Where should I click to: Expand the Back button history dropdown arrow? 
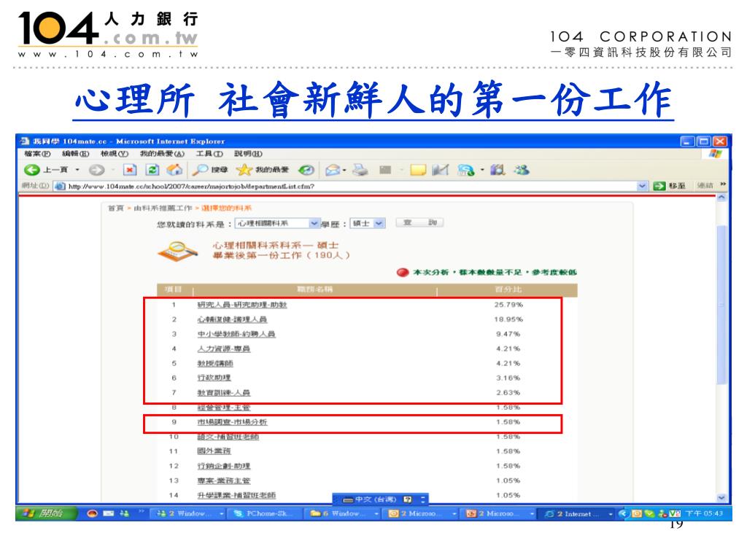pyautogui.click(x=77, y=169)
